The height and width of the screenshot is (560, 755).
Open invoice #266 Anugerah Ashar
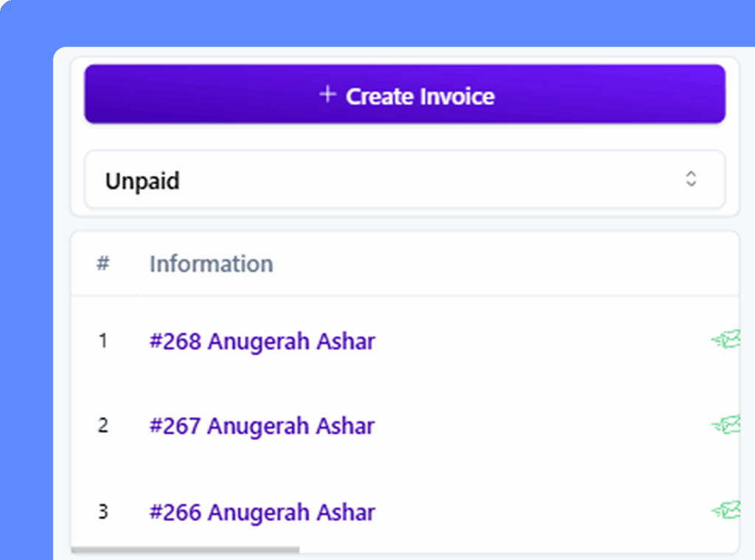click(262, 512)
